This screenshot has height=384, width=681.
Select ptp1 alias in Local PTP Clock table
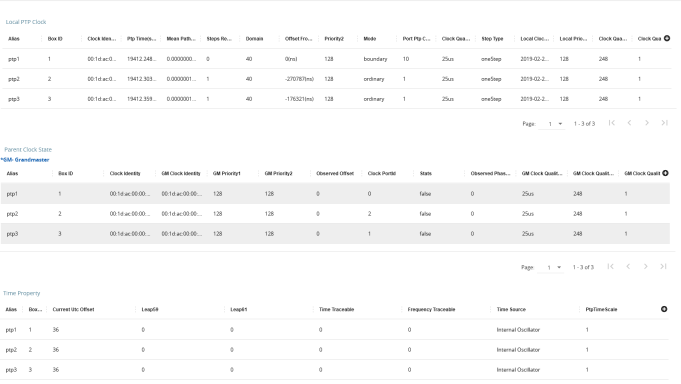pyautogui.click(x=14, y=59)
